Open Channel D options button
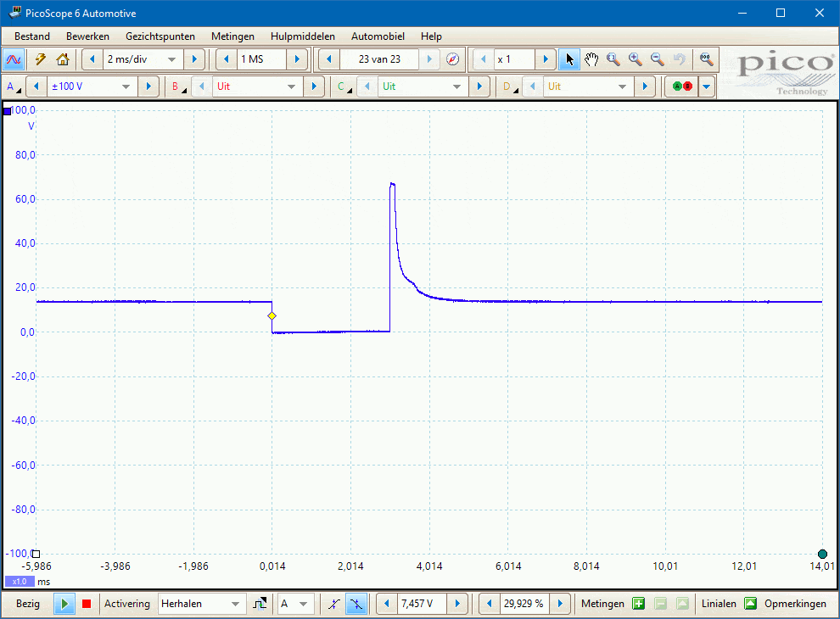 point(510,86)
